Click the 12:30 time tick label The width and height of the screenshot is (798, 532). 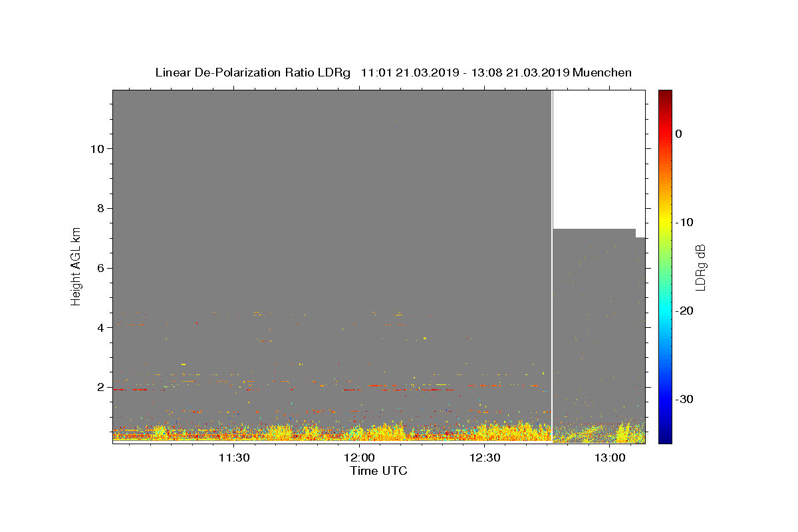[x=484, y=458]
